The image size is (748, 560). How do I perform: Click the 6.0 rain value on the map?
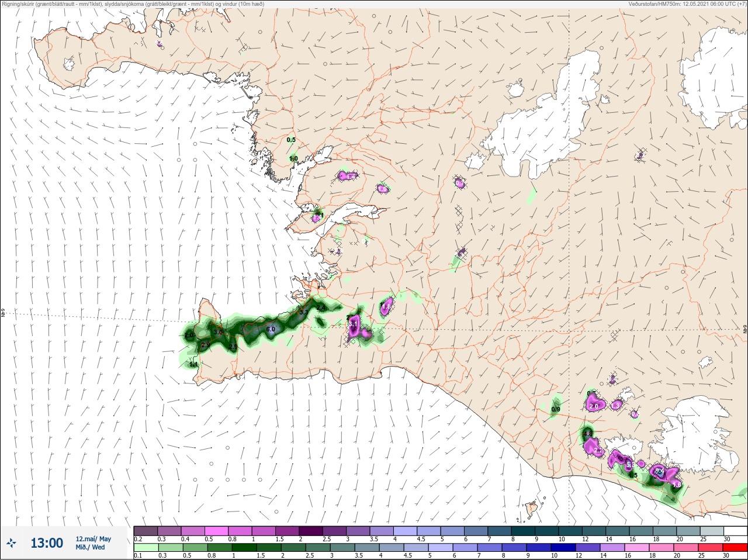click(x=270, y=330)
